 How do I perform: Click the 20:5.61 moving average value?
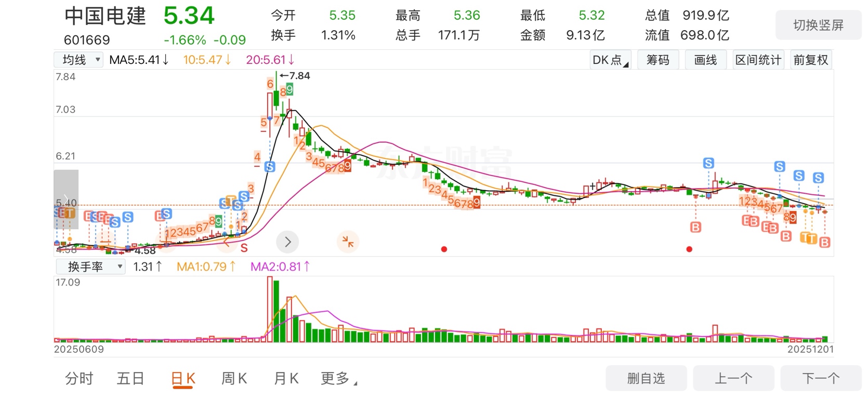(x=270, y=60)
